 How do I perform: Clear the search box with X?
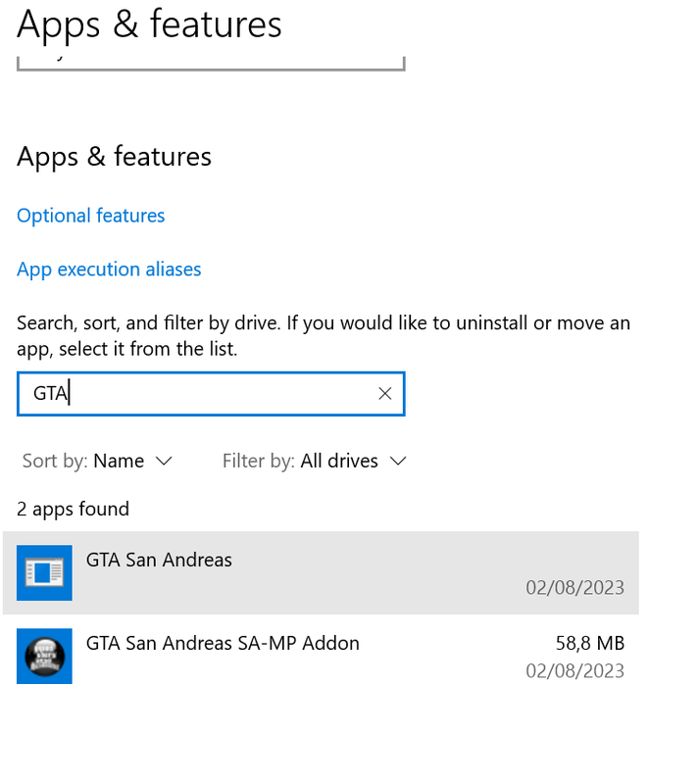coord(384,394)
